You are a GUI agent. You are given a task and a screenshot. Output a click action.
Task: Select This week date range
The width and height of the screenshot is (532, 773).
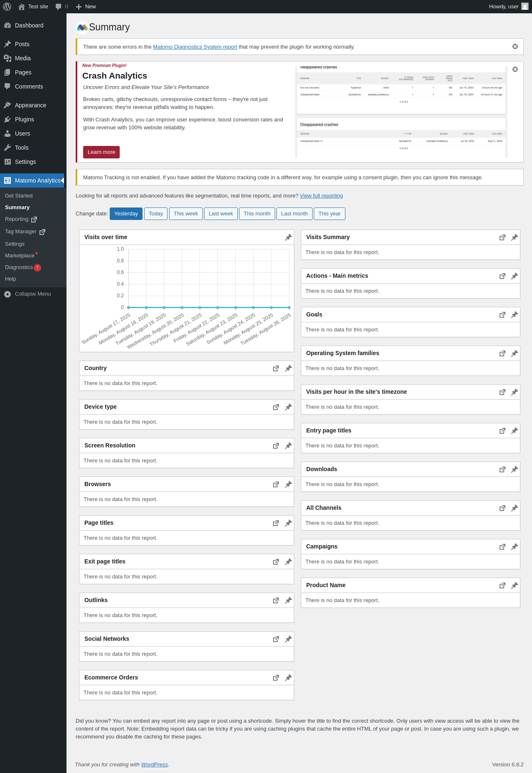click(186, 214)
